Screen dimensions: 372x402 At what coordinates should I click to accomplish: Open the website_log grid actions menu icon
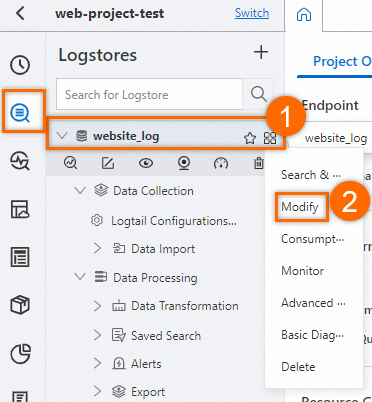(270, 138)
